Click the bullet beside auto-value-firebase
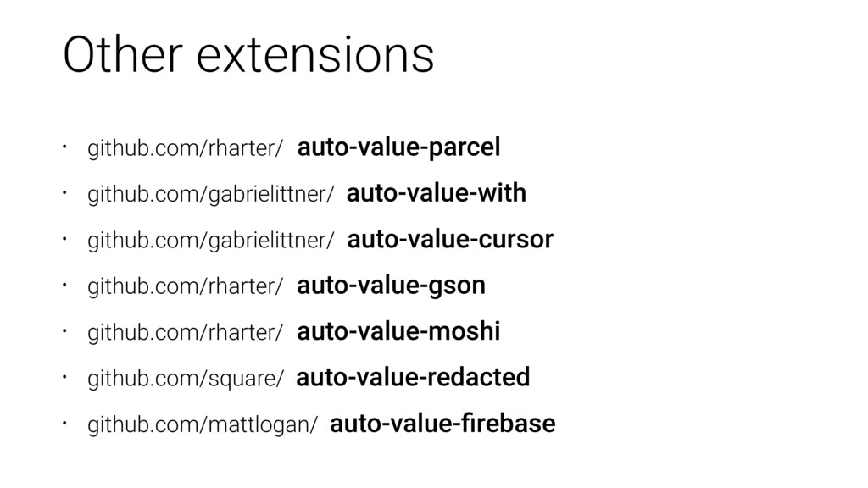 pyautogui.click(x=64, y=424)
